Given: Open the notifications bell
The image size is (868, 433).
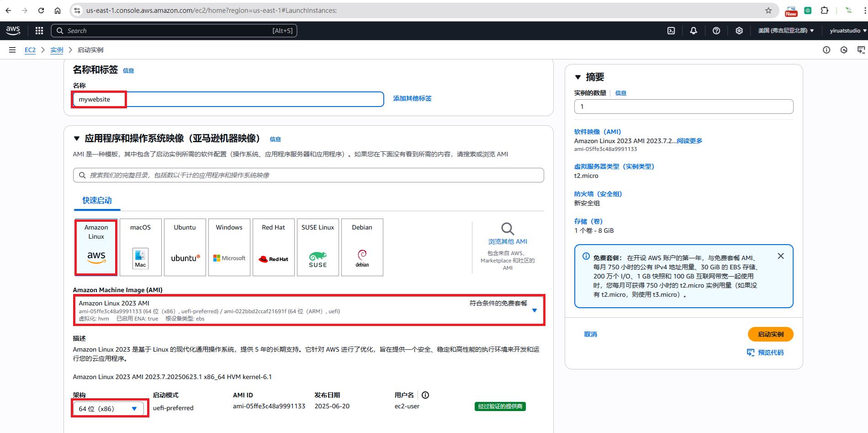Looking at the screenshot, I should [x=693, y=31].
